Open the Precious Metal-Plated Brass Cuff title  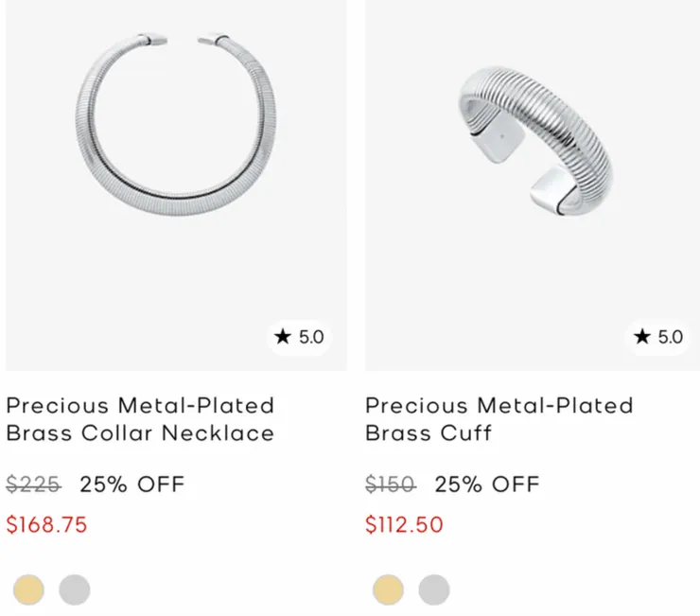tap(499, 419)
